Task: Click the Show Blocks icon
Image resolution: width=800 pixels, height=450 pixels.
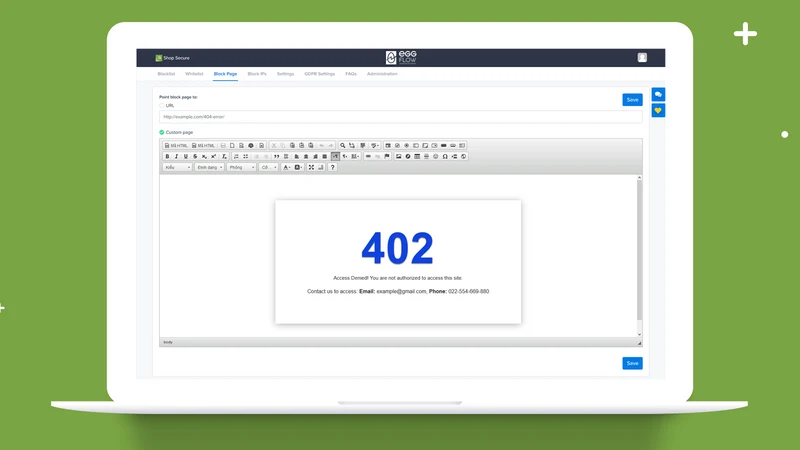Action: tap(321, 167)
